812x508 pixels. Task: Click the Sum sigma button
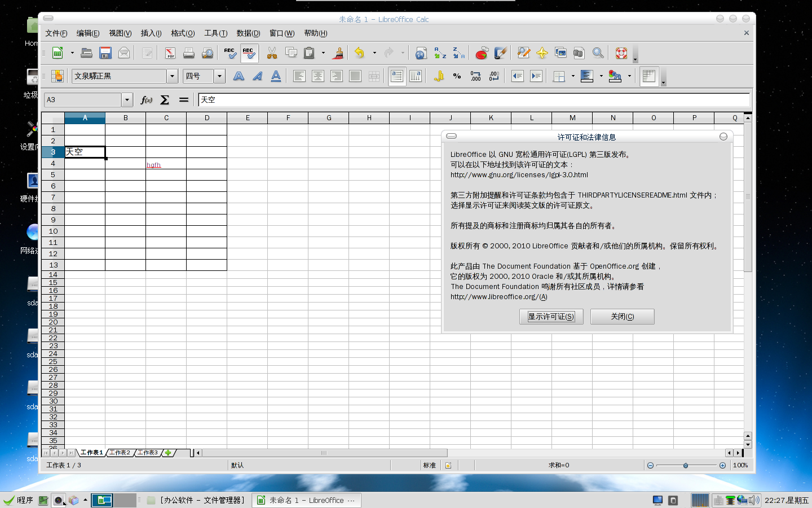point(165,100)
